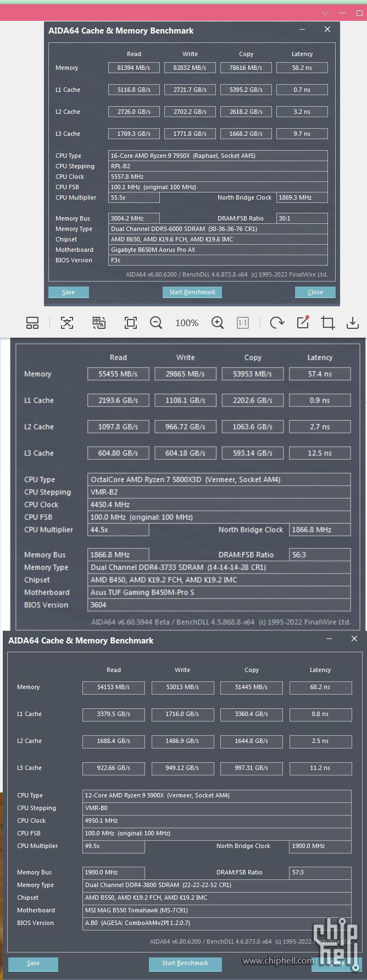Click Memory Copy 53953 MB/s value
Image resolution: width=367 pixels, height=980 pixels.
coord(253,374)
